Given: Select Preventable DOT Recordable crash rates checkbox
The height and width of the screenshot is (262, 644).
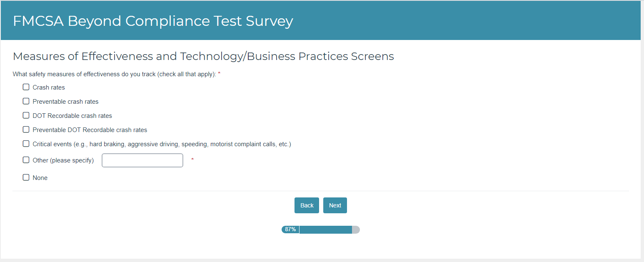Looking at the screenshot, I should coord(26,130).
